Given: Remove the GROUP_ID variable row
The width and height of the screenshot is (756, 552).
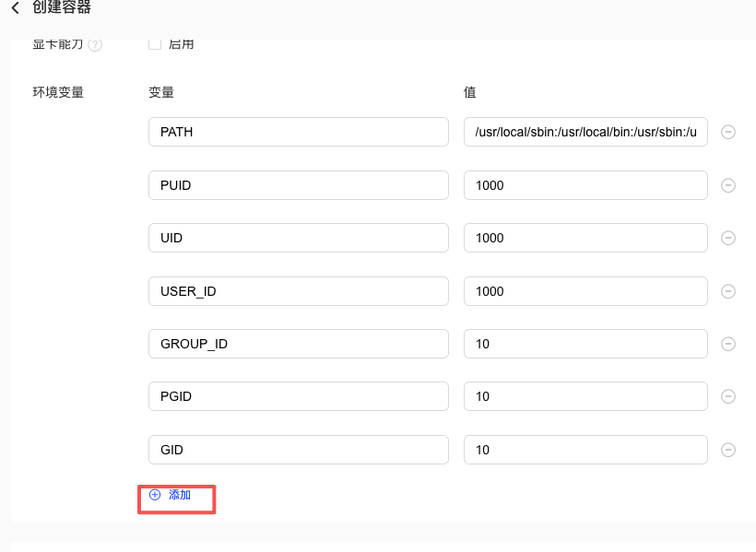Looking at the screenshot, I should [x=727, y=344].
